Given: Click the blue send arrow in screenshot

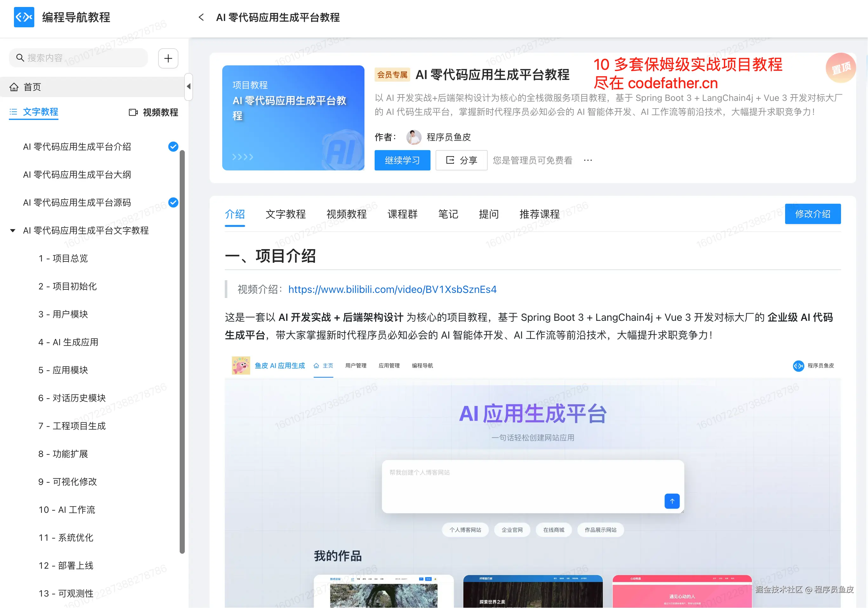Looking at the screenshot, I should pos(672,501).
